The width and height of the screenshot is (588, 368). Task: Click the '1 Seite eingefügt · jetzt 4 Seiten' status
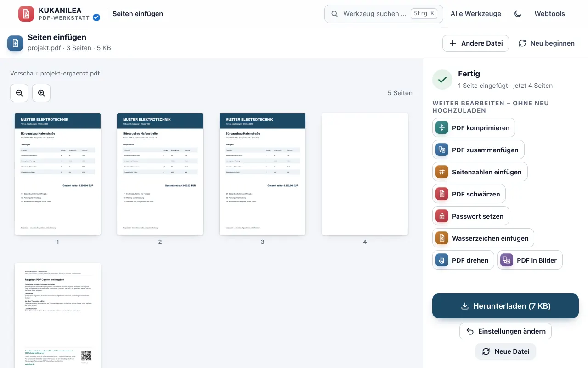pos(505,86)
